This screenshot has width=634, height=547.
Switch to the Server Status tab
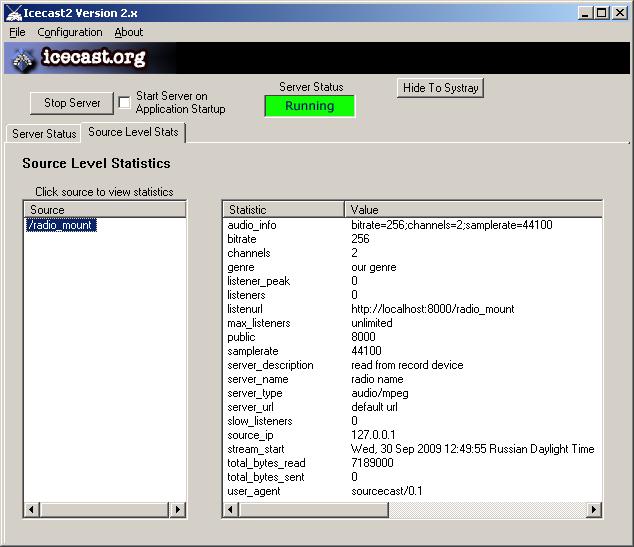[44, 134]
